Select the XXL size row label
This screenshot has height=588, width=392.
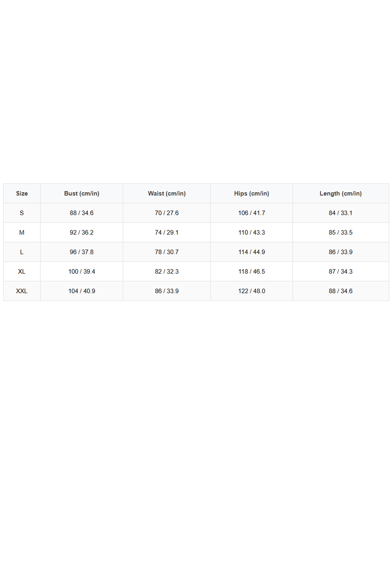[22, 291]
